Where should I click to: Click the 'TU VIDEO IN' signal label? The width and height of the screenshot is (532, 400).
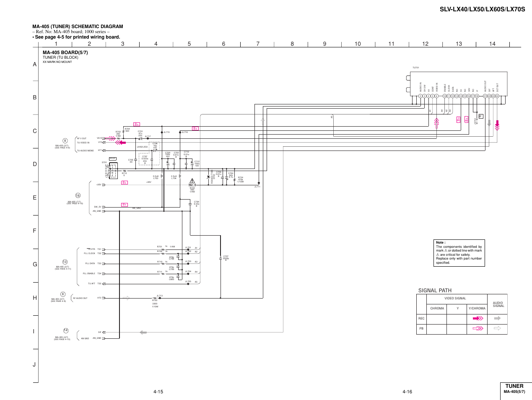(x=83, y=143)
